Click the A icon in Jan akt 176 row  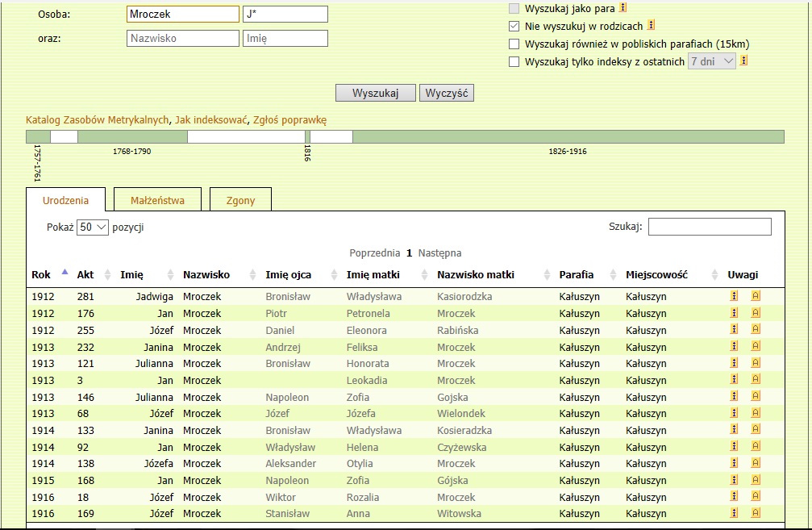pos(756,313)
